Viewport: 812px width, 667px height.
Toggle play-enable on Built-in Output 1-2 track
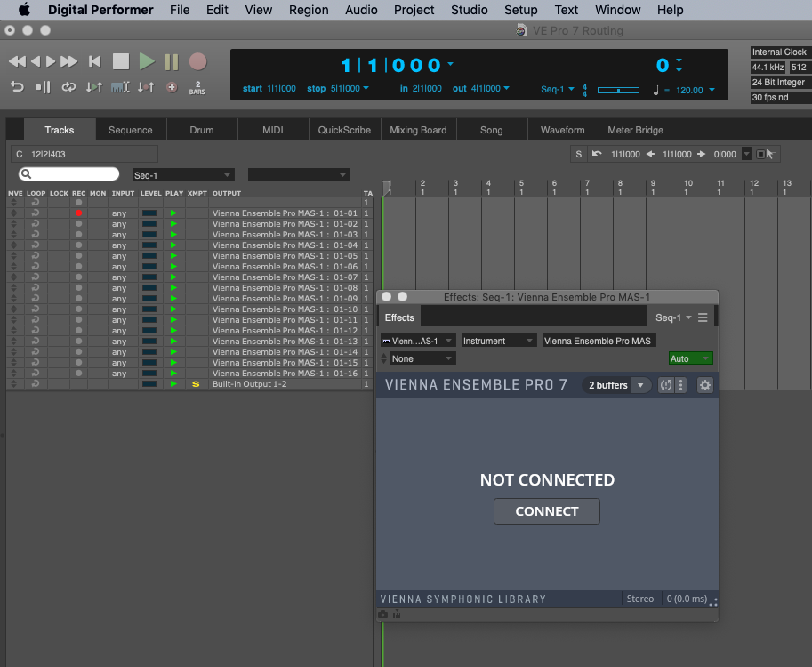click(173, 383)
